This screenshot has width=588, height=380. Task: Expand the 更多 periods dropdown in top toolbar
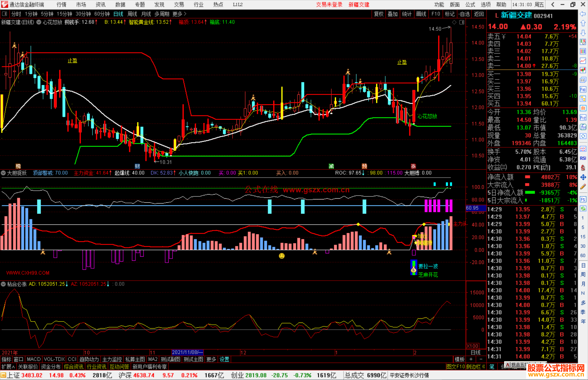pos(179,14)
